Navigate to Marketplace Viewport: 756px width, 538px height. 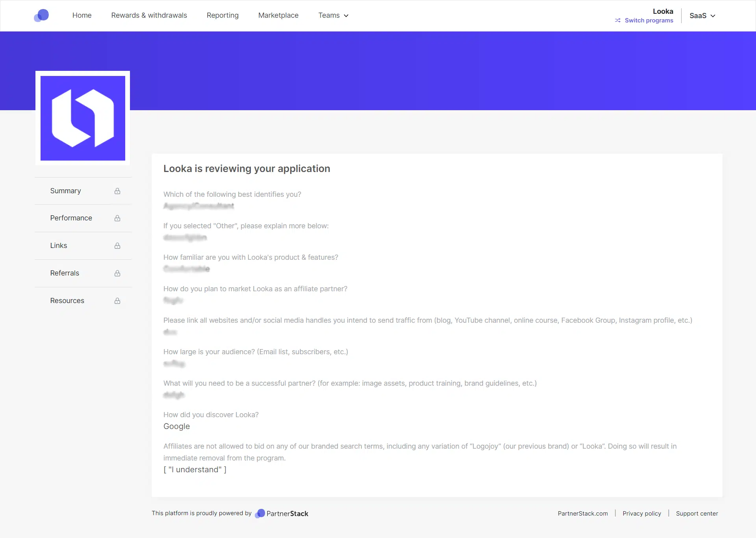pyautogui.click(x=278, y=15)
